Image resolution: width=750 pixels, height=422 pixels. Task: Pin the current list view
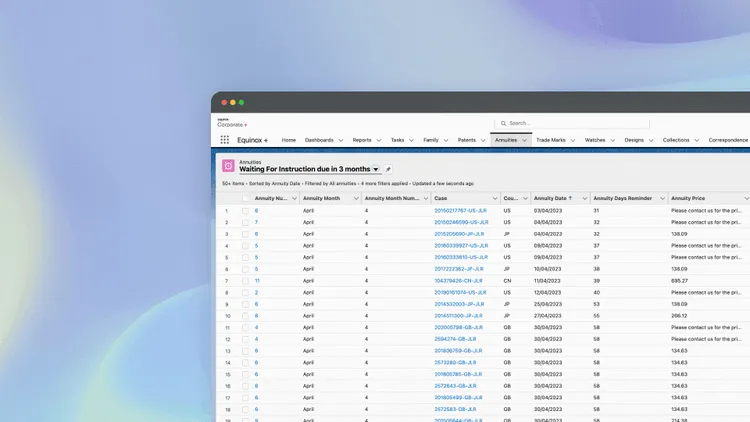pos(388,169)
